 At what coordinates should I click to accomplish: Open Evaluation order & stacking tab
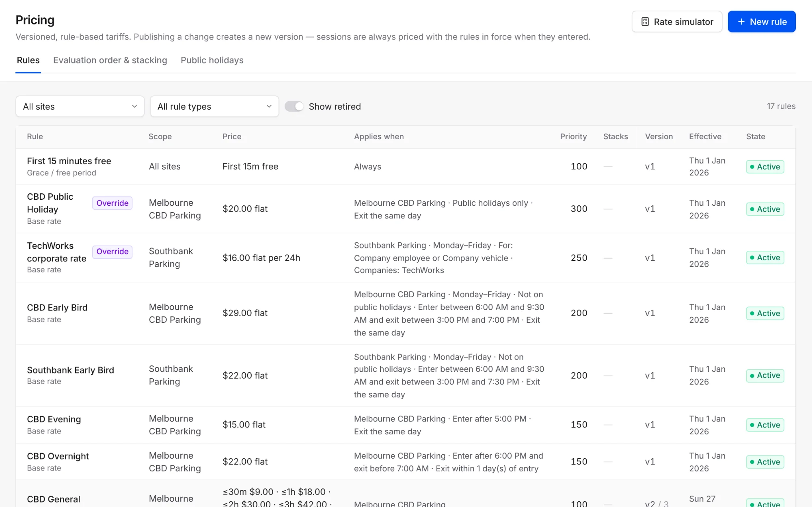click(110, 60)
